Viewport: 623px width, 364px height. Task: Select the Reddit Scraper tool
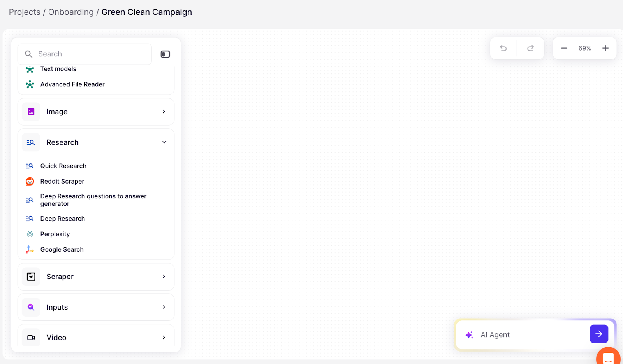(62, 181)
